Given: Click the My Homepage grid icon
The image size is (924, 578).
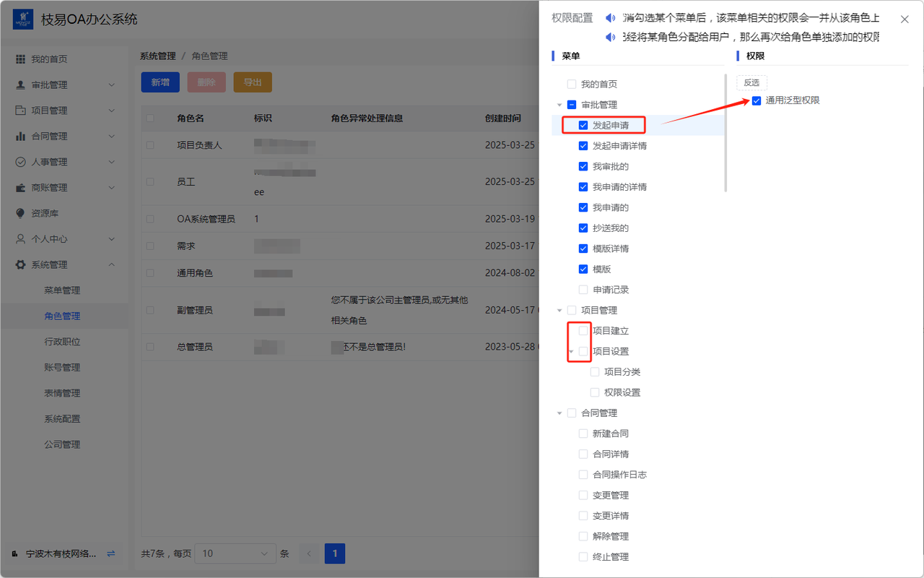Looking at the screenshot, I should 20,59.
